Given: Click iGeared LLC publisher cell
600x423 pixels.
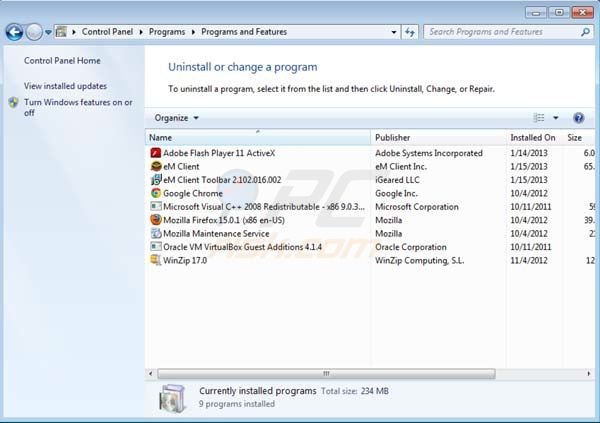Looking at the screenshot, I should coord(397,180).
